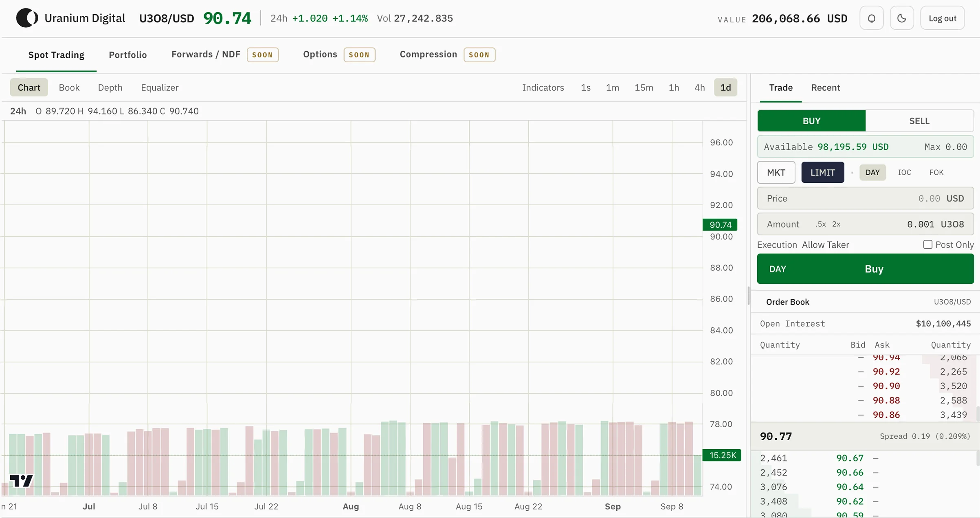Click the portfolio value 206,068.66 USD
The image size is (980, 518).
tap(799, 19)
